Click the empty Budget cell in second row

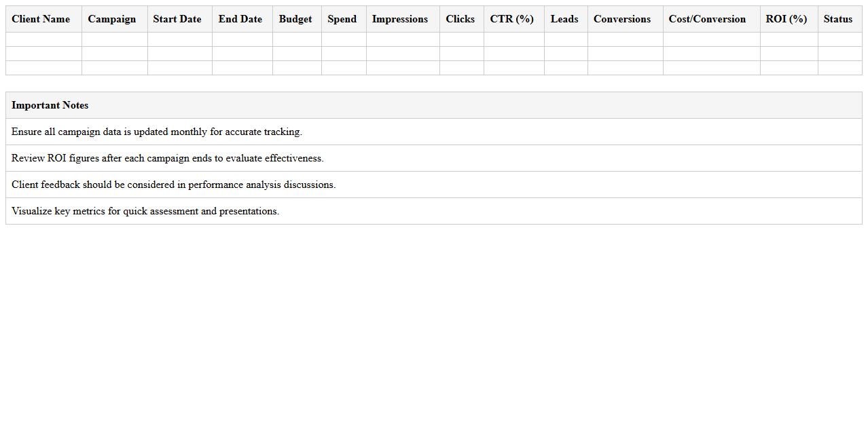pyautogui.click(x=295, y=53)
